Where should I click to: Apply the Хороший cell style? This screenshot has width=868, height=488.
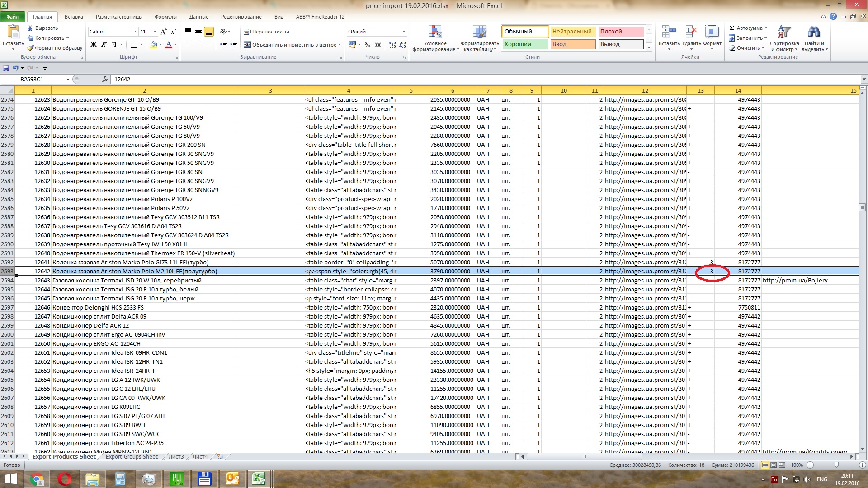(524, 44)
